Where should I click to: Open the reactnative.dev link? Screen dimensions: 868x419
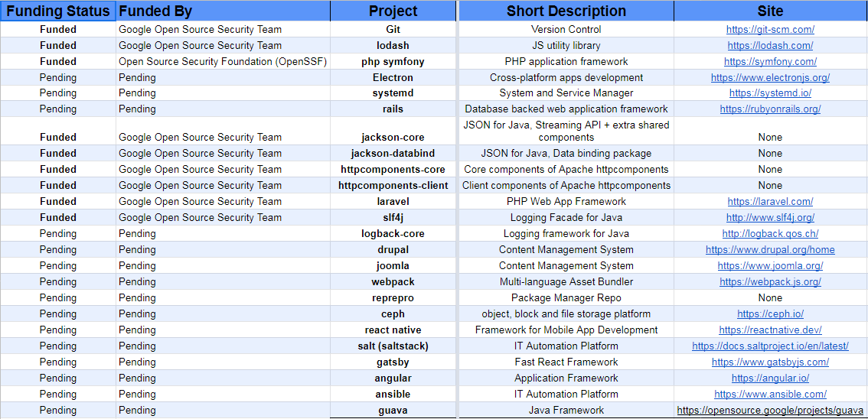(x=770, y=330)
